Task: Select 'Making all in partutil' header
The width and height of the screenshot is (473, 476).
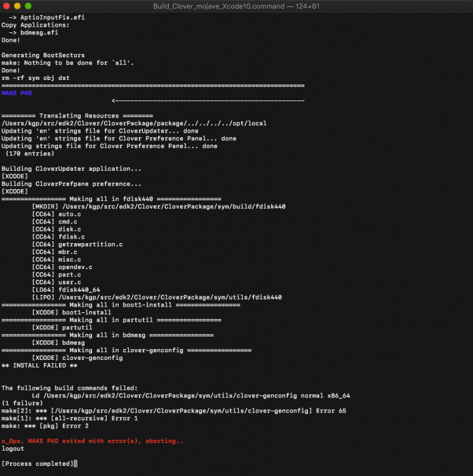Action: (111, 321)
